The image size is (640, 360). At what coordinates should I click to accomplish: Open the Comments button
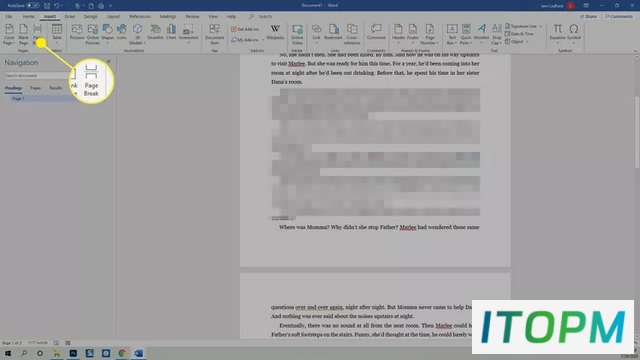pyautogui.click(x=619, y=16)
